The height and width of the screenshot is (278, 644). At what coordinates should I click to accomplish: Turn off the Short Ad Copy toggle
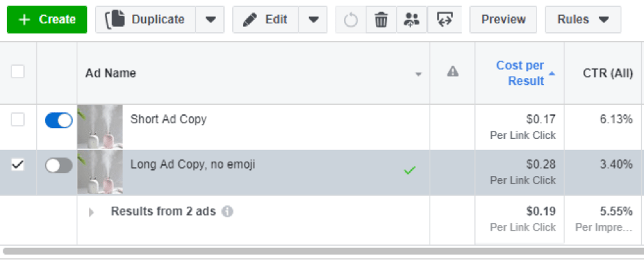click(x=58, y=121)
